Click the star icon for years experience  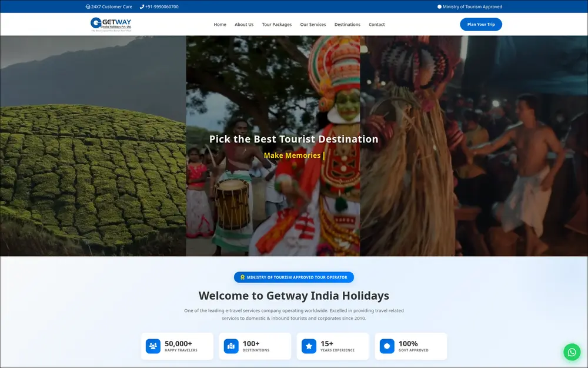(309, 346)
